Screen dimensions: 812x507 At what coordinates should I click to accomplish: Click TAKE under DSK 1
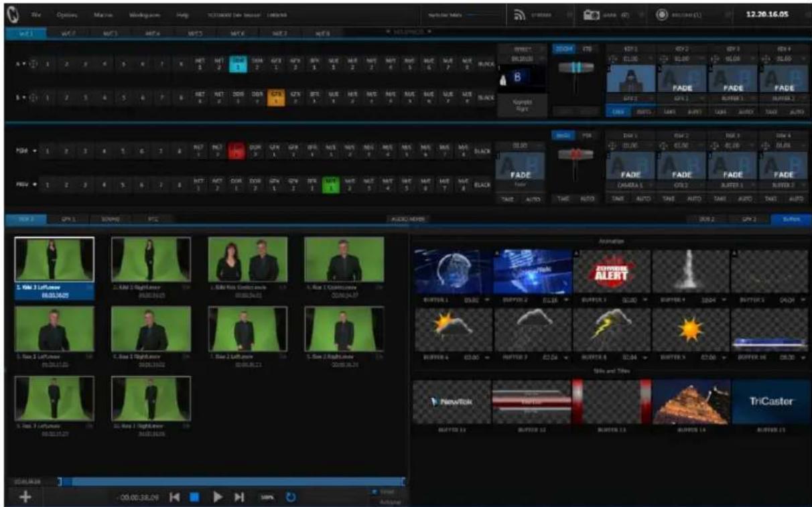[x=618, y=199]
